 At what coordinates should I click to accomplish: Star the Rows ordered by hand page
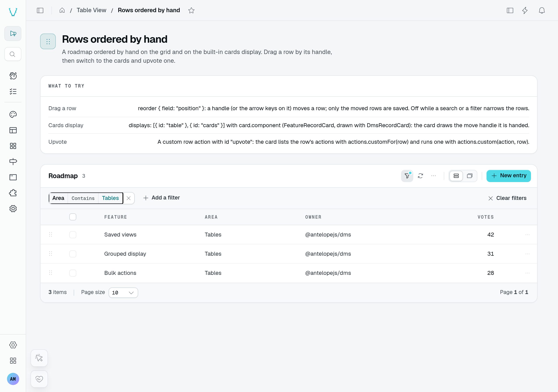(191, 10)
